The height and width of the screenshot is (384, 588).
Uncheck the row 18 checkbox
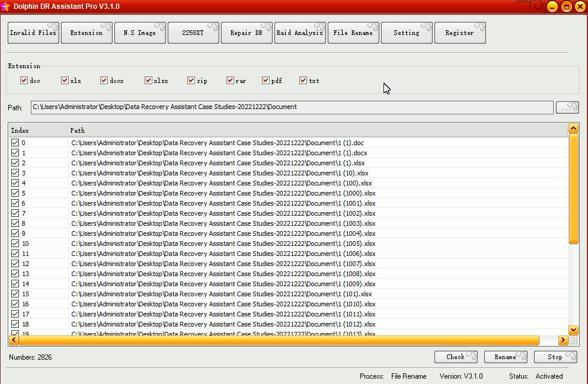(x=15, y=324)
